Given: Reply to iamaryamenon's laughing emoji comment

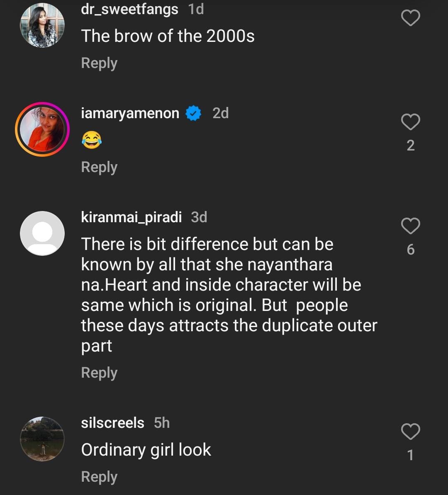Looking at the screenshot, I should pyautogui.click(x=99, y=167).
